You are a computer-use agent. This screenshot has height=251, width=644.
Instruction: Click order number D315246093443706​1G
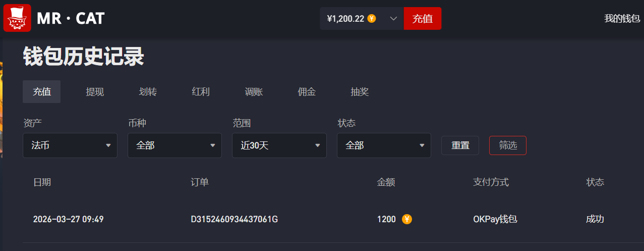tap(234, 219)
